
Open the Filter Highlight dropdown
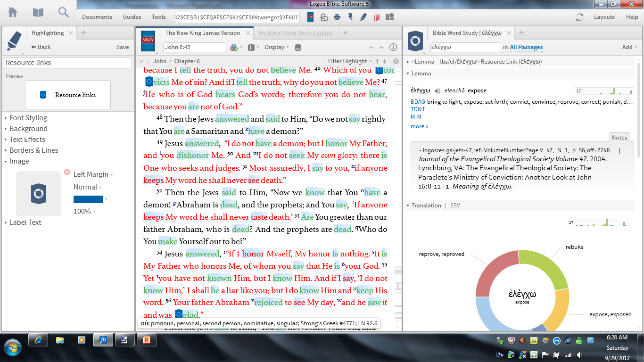tap(349, 61)
